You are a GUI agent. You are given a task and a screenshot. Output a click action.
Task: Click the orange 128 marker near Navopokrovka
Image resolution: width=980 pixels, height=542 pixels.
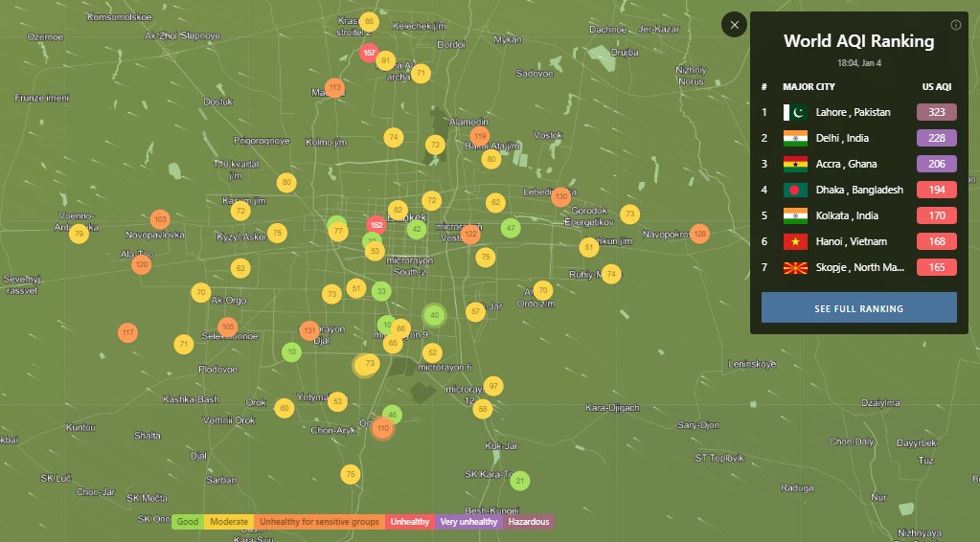coord(700,234)
